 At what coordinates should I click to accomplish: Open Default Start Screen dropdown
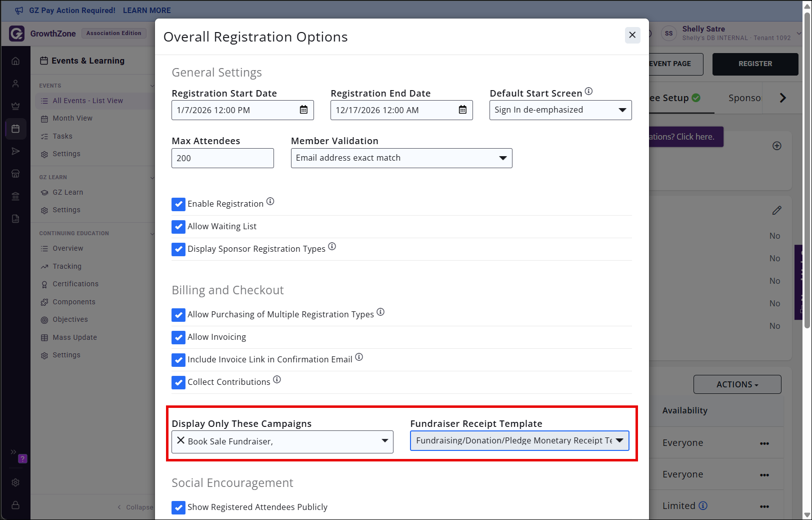560,110
